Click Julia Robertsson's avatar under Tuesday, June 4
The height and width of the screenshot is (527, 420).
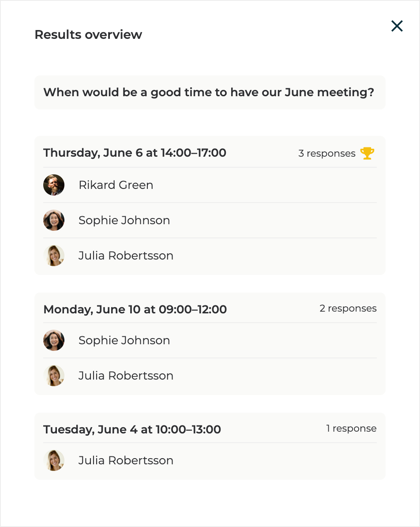point(54,460)
